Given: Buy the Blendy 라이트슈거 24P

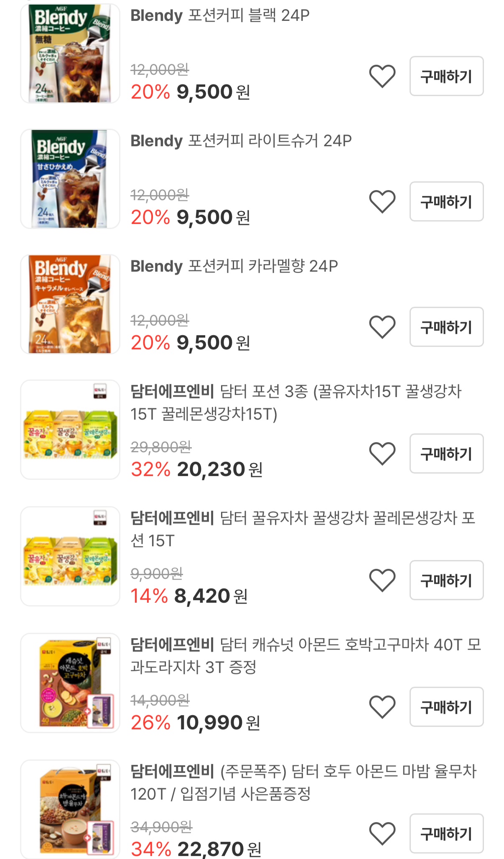Looking at the screenshot, I should click(x=446, y=201).
